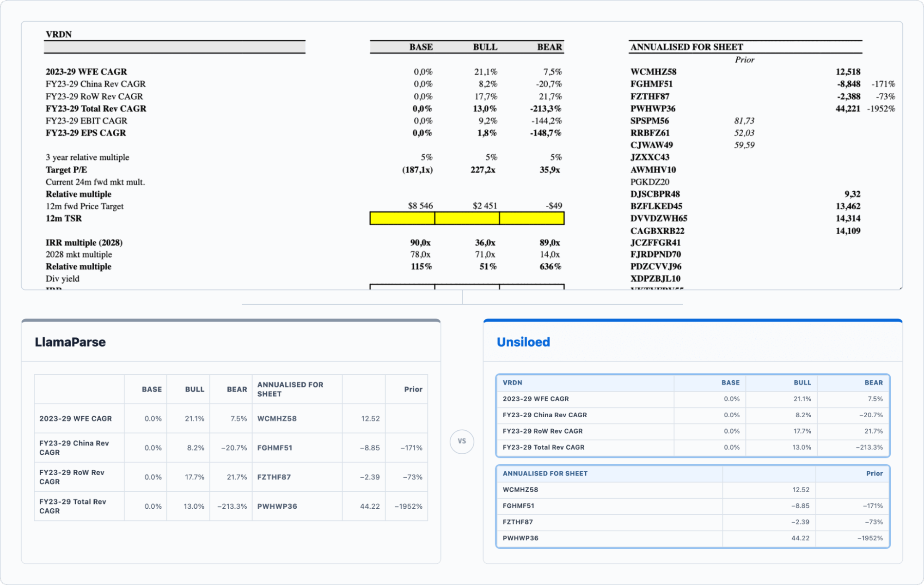This screenshot has height=585, width=924.
Task: Click the '(187,1x)' Target P/E value
Action: tap(417, 170)
